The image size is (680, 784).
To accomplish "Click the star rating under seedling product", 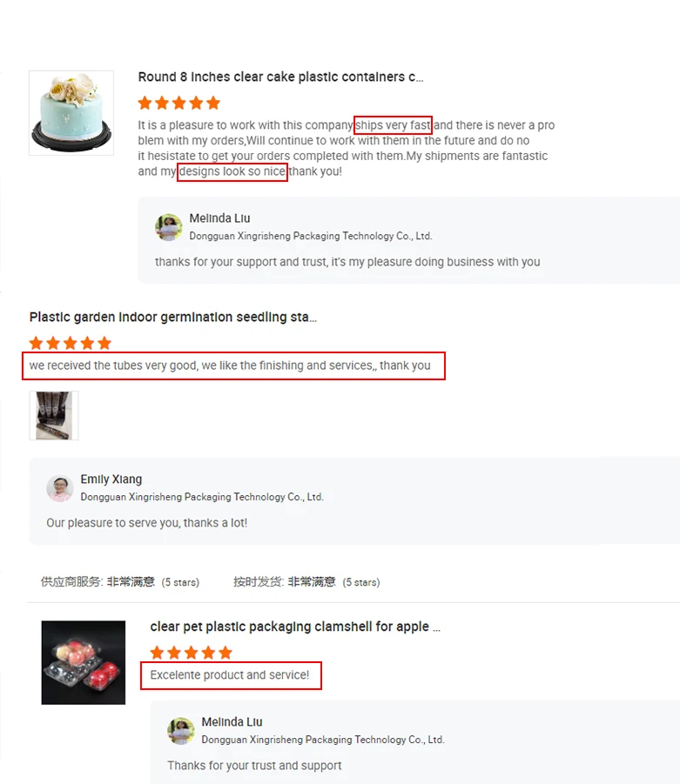I will click(x=70, y=344).
